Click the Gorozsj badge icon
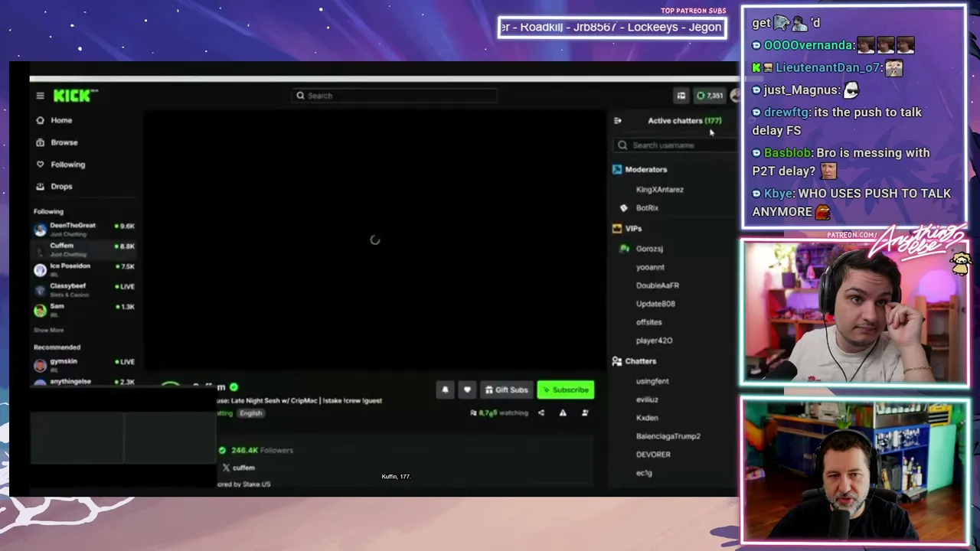 (x=623, y=249)
